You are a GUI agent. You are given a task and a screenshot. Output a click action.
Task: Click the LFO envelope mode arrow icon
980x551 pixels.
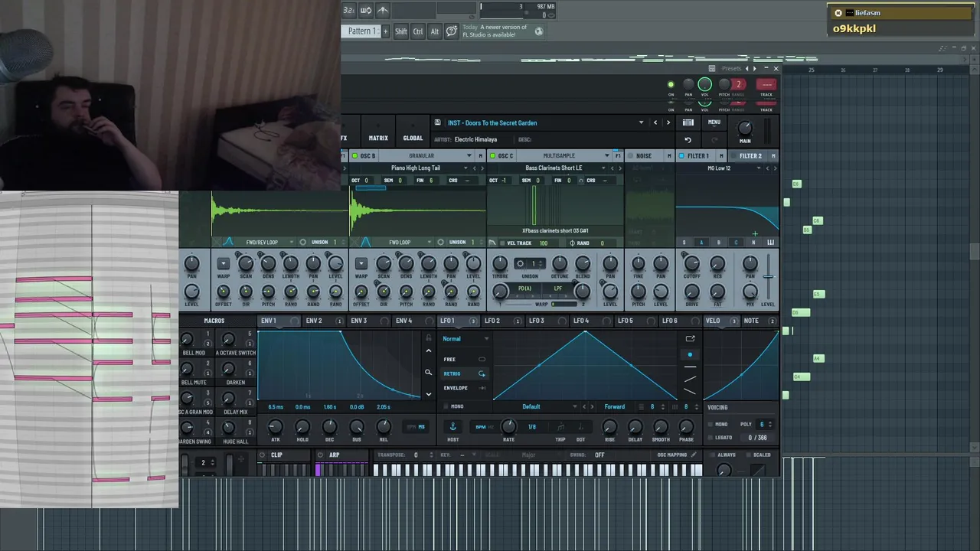[x=482, y=388]
